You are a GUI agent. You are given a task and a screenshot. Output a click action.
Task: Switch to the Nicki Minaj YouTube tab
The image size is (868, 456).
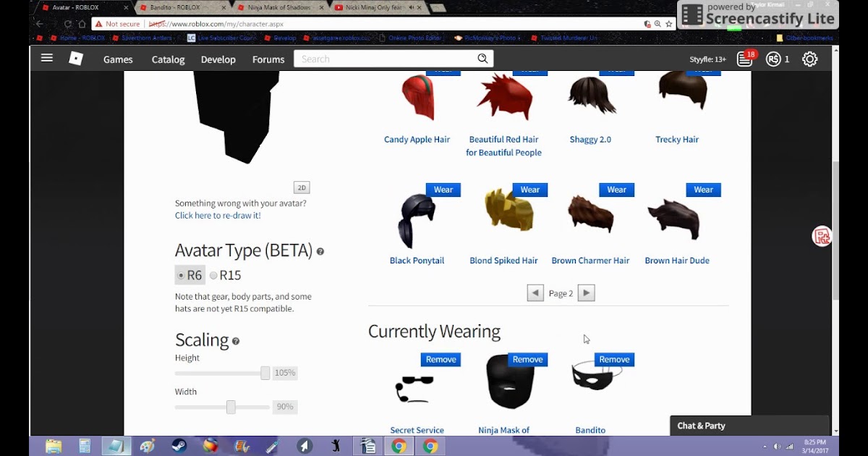(x=376, y=7)
